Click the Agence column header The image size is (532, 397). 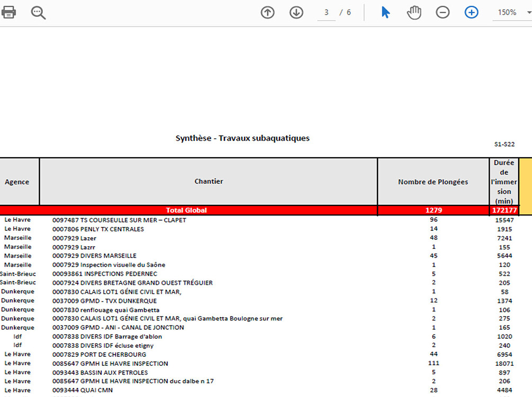[x=19, y=181]
